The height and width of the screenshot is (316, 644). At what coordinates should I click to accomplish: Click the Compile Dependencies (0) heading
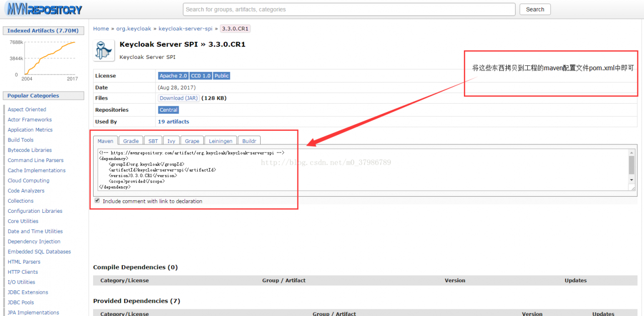click(x=135, y=267)
